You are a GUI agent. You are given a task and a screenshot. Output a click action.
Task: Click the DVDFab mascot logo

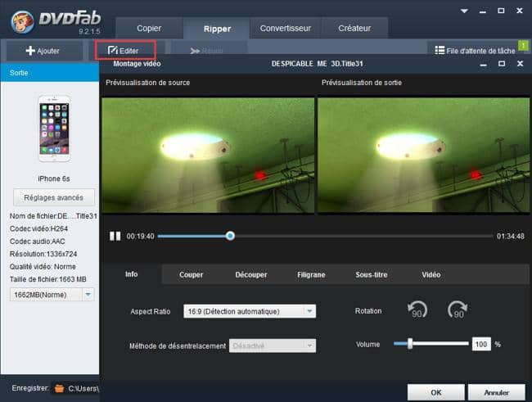22,22
